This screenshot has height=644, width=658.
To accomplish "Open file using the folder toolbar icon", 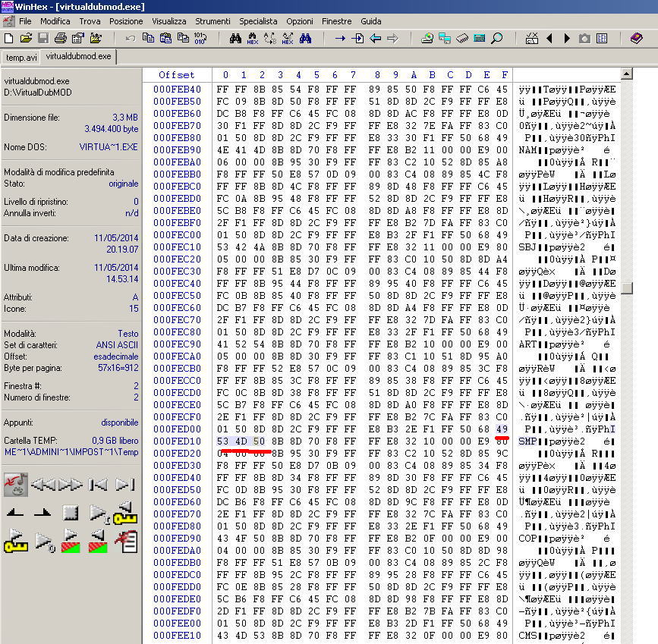I will pos(26,38).
